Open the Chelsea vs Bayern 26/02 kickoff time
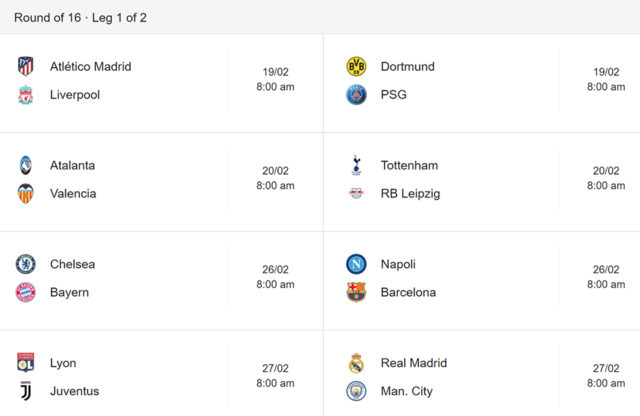The image size is (640, 416). click(275, 277)
